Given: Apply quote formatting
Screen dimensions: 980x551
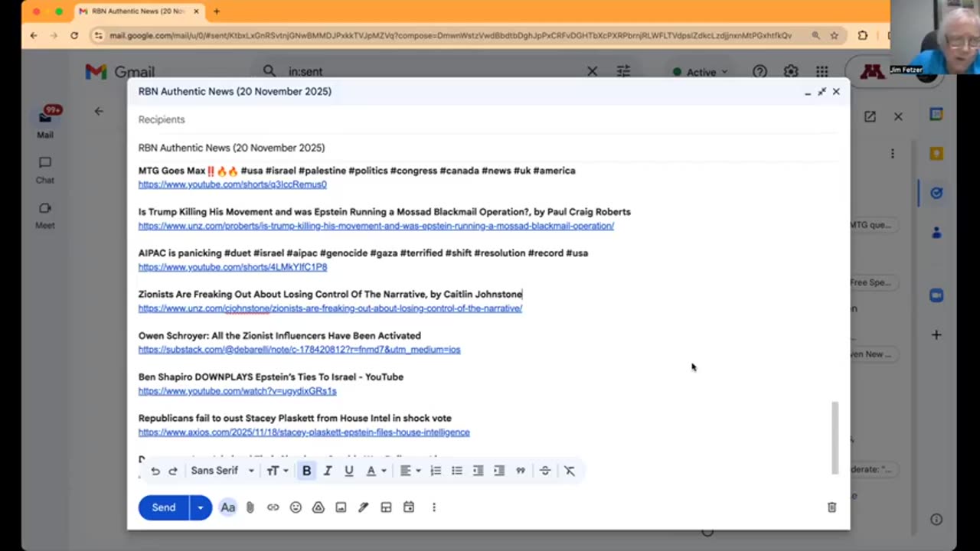Looking at the screenshot, I should 521,471.
